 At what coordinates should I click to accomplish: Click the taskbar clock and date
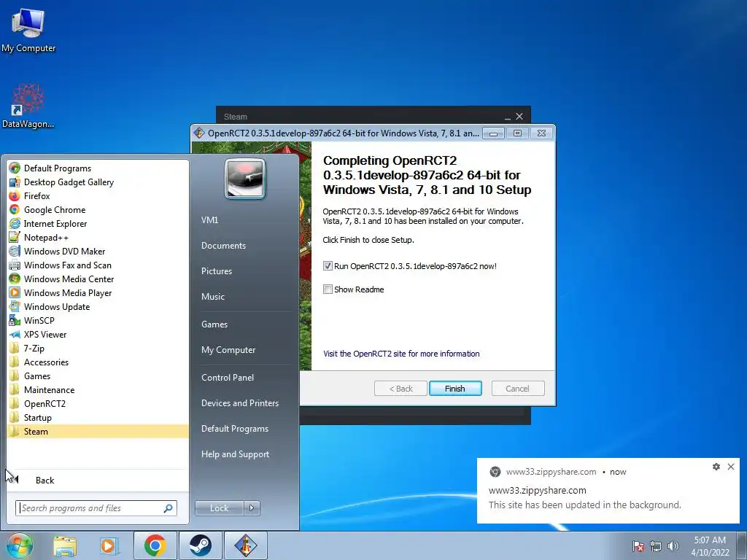tap(710, 546)
